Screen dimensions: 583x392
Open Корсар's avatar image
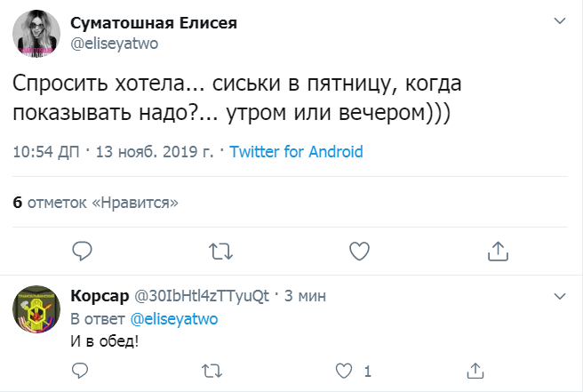tap(34, 309)
